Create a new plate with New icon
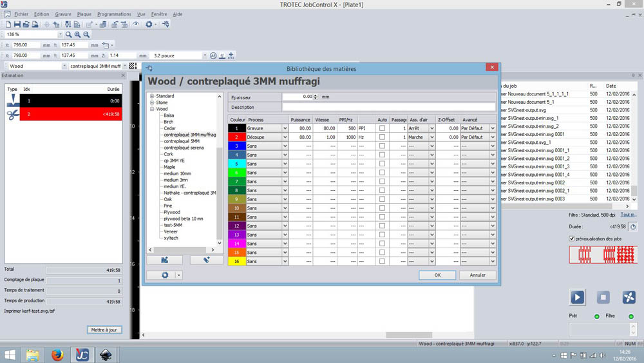Screen dimensions: 644x363 pos(8,25)
